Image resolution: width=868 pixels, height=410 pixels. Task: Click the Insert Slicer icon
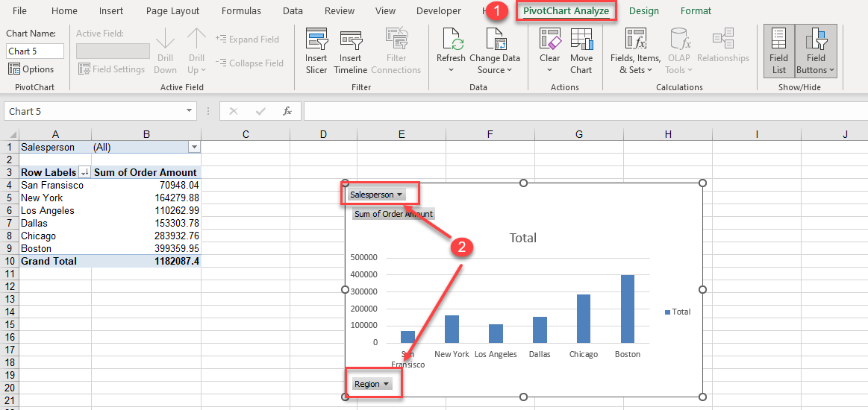316,51
